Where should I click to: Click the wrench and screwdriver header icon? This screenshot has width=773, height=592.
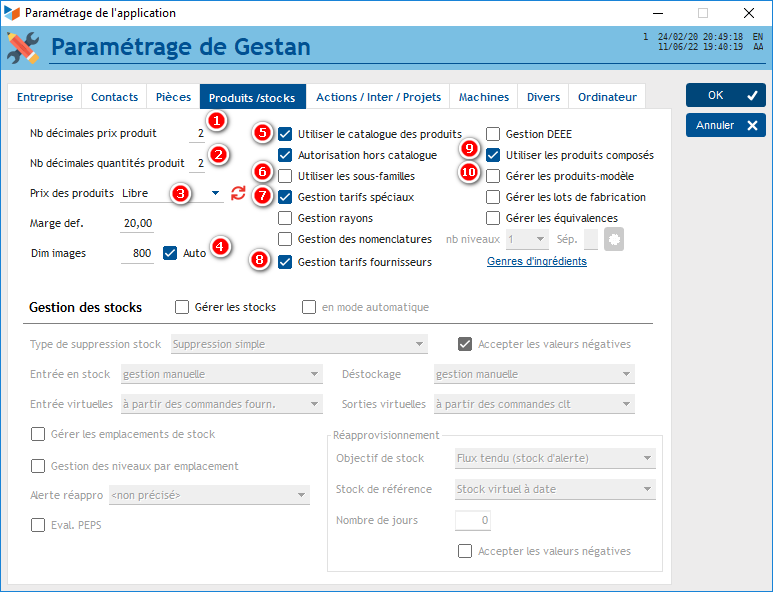(x=23, y=47)
